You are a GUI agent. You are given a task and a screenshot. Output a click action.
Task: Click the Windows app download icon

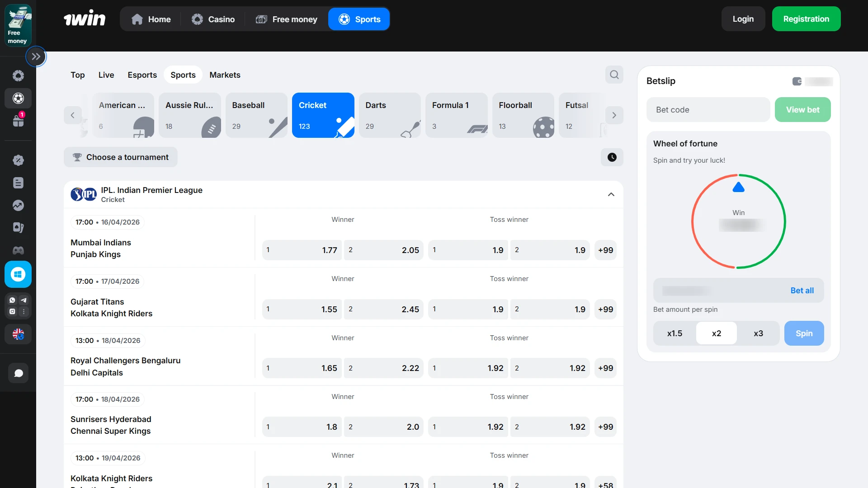click(18, 274)
